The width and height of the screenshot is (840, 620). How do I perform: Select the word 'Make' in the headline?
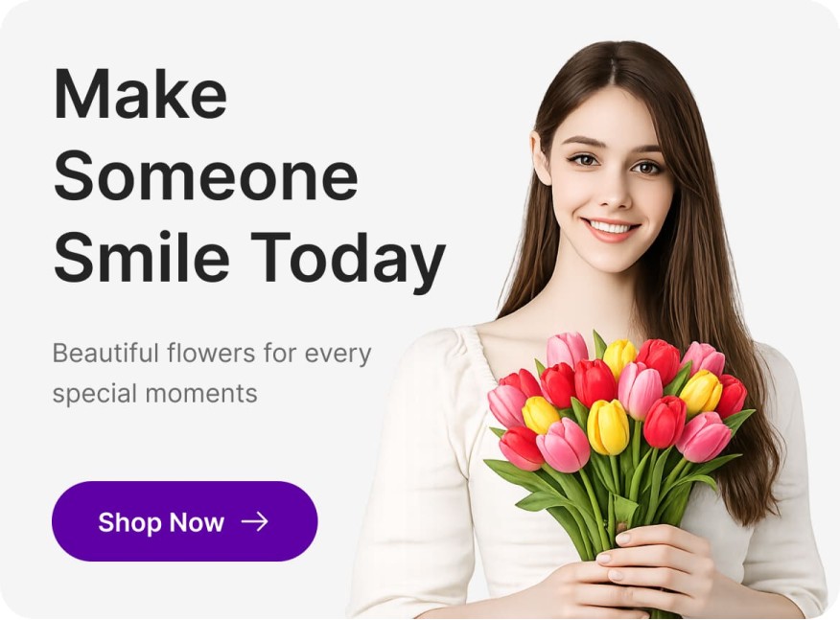click(x=141, y=93)
